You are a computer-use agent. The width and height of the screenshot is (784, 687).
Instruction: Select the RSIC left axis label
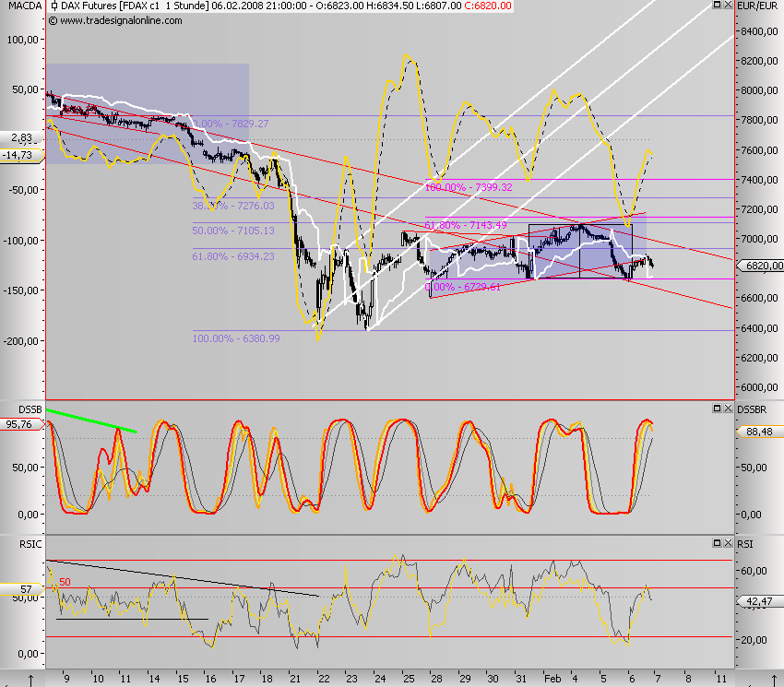[30, 544]
